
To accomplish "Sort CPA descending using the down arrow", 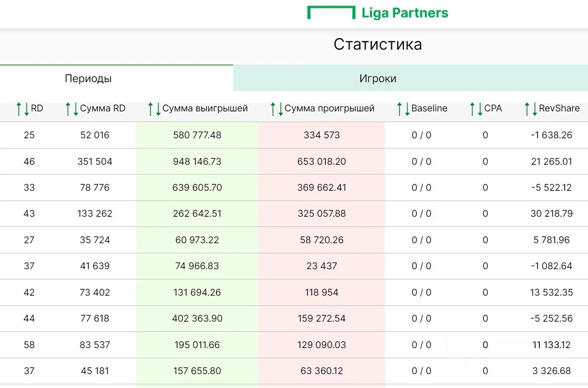I will click(x=480, y=109).
